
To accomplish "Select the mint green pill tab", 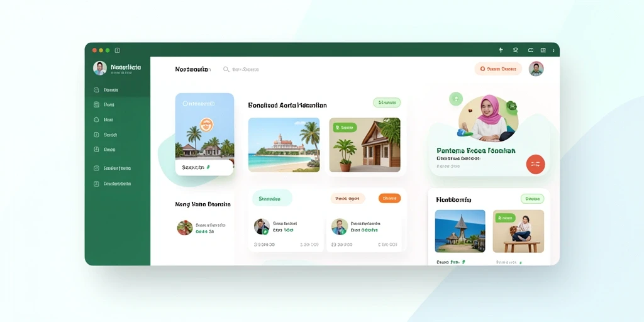I will [x=272, y=198].
